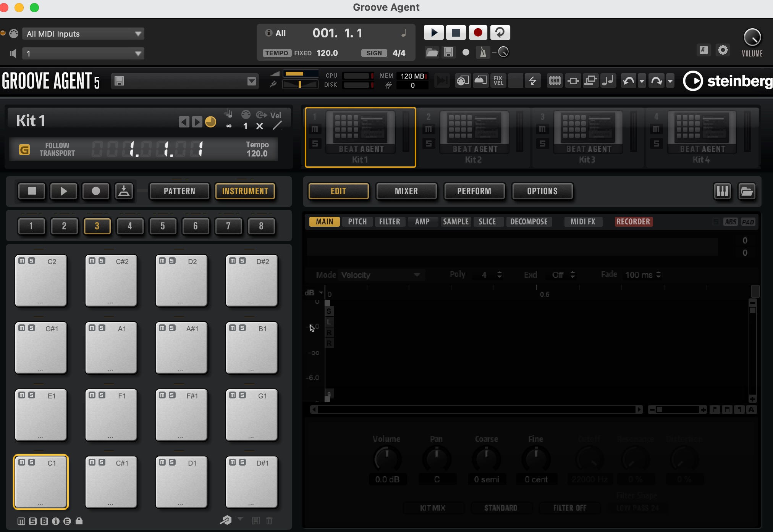Show the keyboard icon panel

tap(722, 191)
